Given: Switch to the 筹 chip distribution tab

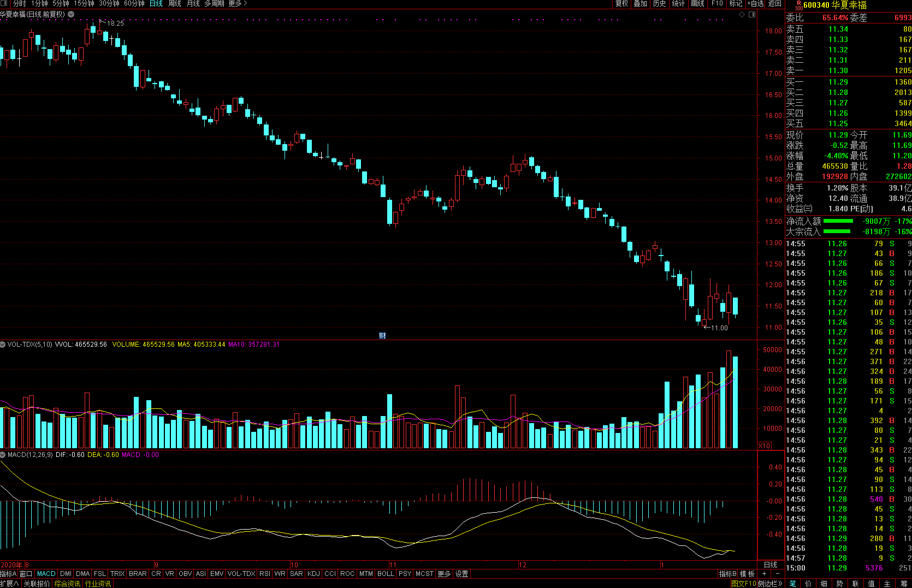Looking at the screenshot, I should coord(903,584).
